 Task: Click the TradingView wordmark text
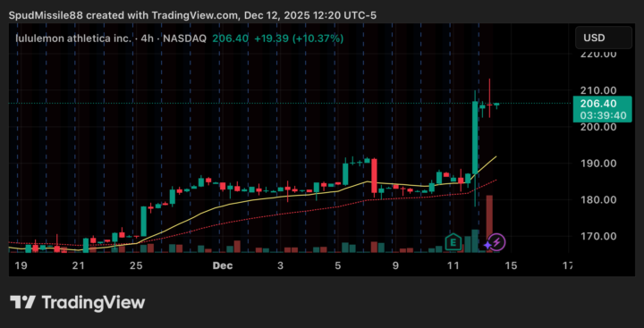pos(93,303)
